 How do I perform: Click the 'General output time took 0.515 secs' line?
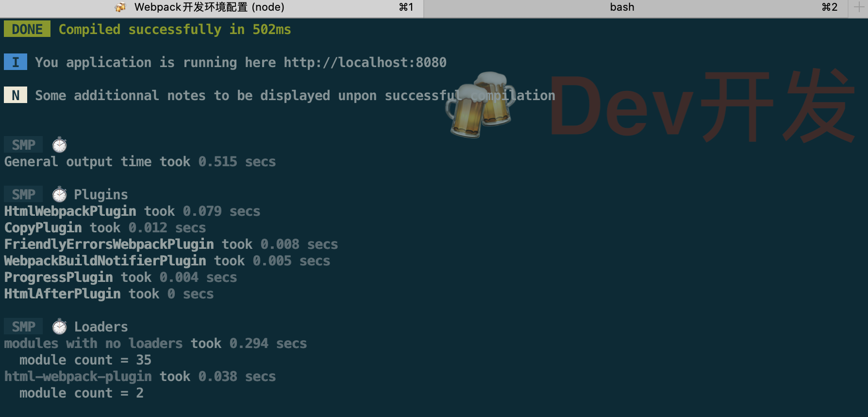(140, 161)
